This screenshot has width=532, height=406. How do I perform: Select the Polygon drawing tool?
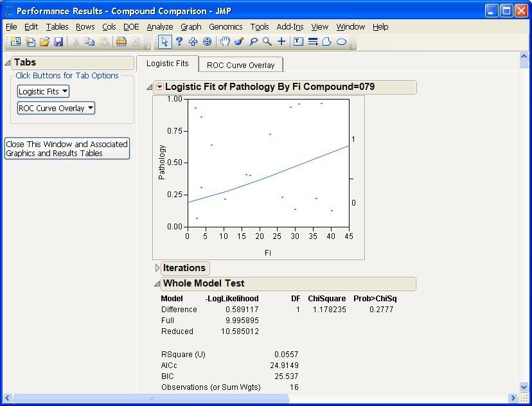coord(327,42)
